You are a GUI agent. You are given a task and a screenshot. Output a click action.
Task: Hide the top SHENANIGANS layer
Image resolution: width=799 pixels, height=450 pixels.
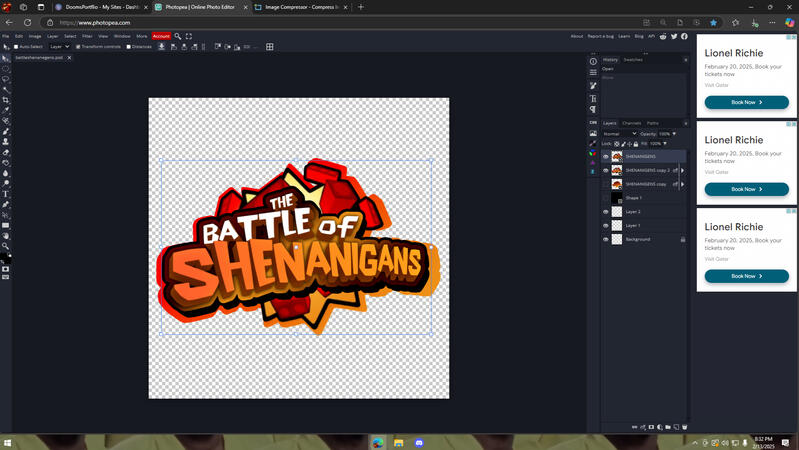tap(606, 156)
